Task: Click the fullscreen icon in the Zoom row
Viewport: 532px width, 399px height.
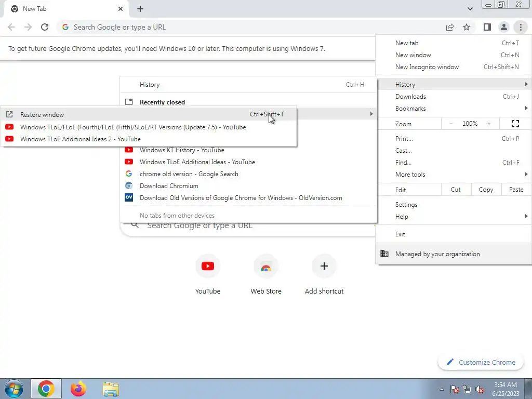Action: point(515,124)
